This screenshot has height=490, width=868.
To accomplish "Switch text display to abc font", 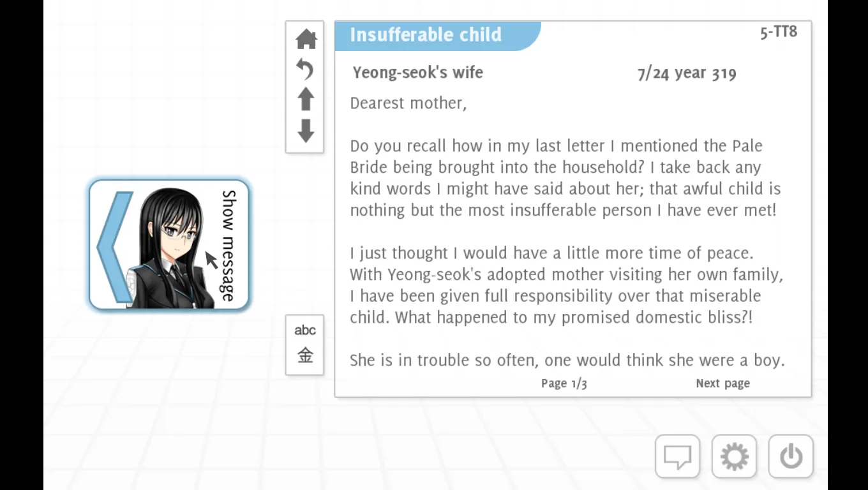I will [305, 330].
